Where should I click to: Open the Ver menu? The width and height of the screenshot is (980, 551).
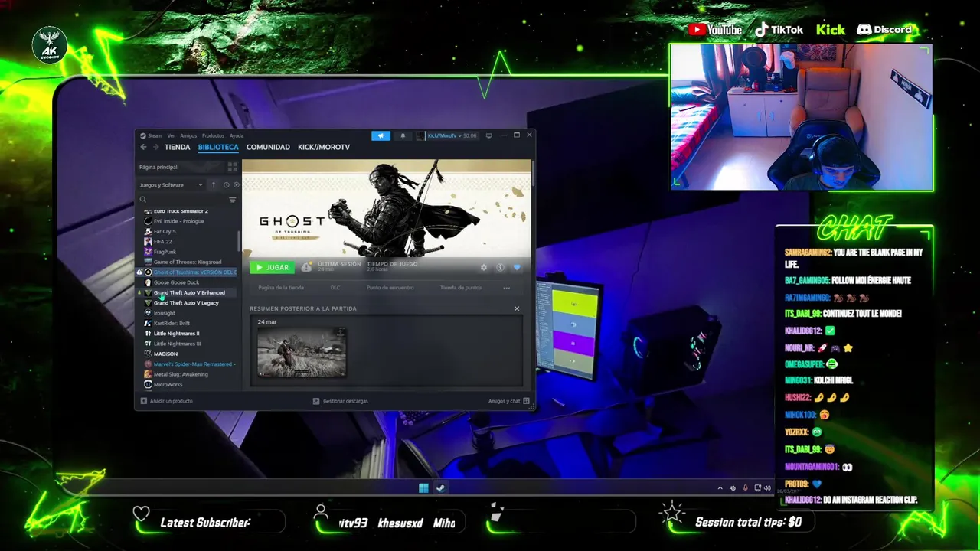171,135
